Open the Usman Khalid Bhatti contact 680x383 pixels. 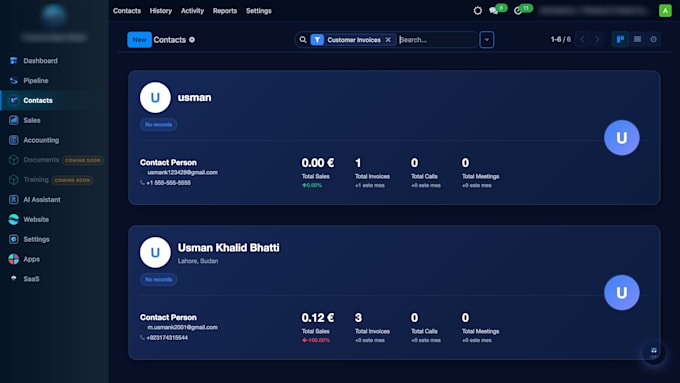[229, 248]
